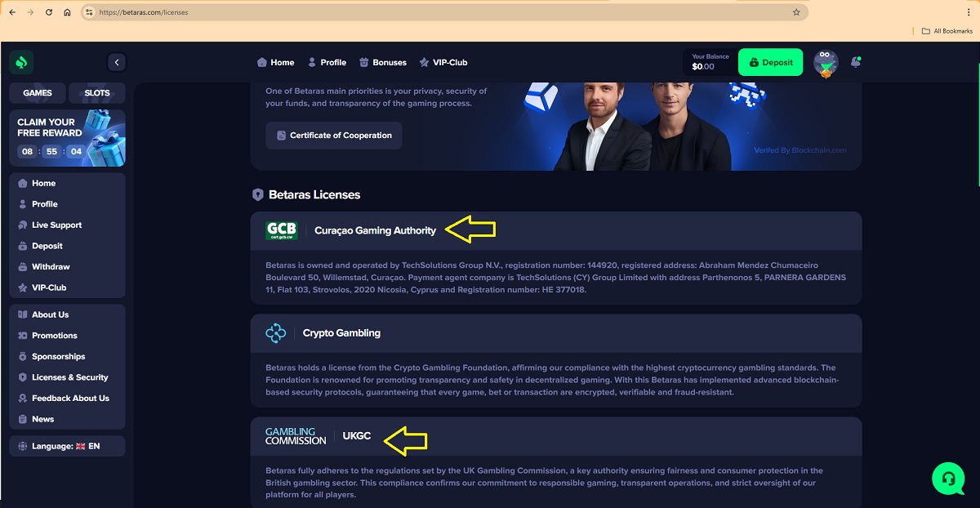Open Bonuses in the top navigation

[383, 62]
